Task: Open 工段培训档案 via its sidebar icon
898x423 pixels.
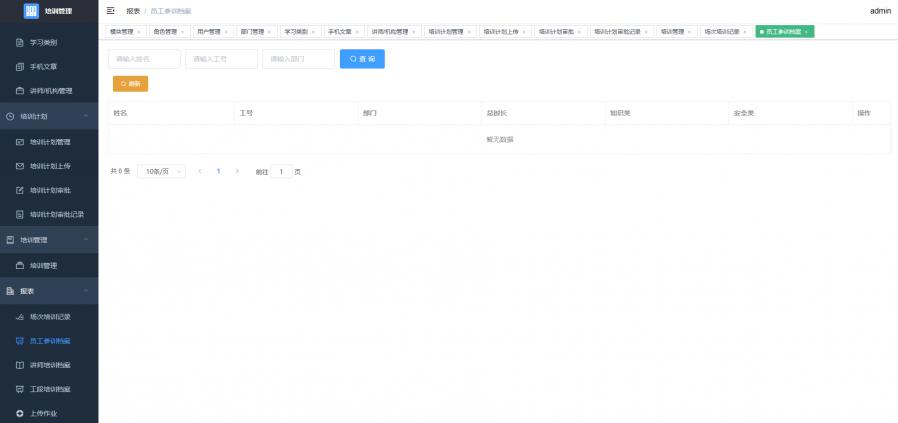Action: pos(19,389)
